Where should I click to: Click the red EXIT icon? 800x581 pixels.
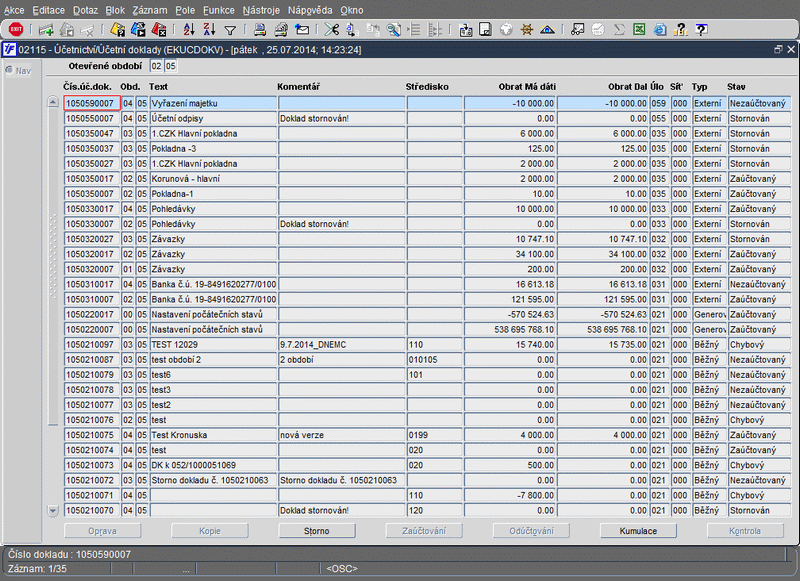coord(16,30)
